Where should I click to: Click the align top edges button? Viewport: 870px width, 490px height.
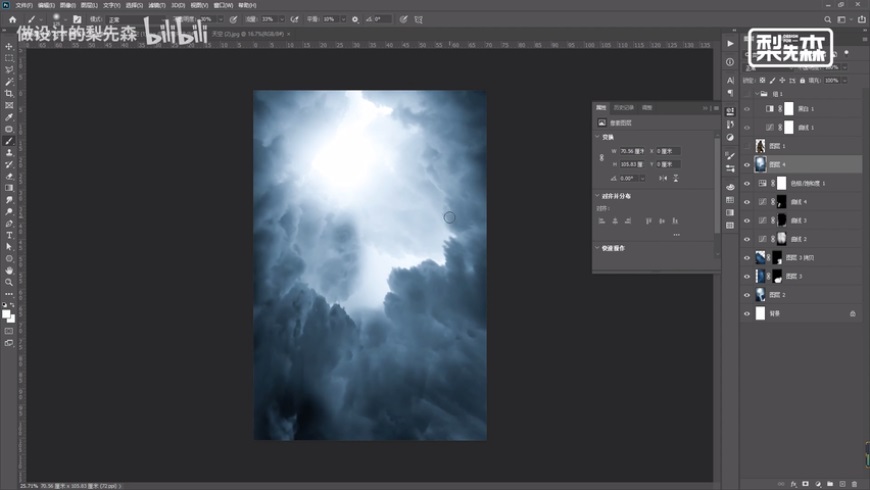pyautogui.click(x=649, y=221)
